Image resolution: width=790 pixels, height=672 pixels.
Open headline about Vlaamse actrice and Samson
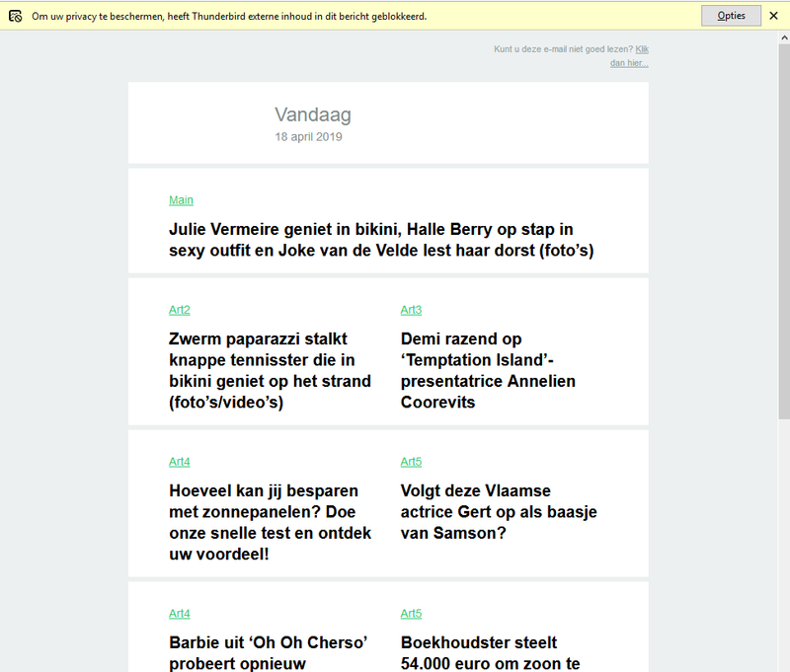(x=498, y=511)
